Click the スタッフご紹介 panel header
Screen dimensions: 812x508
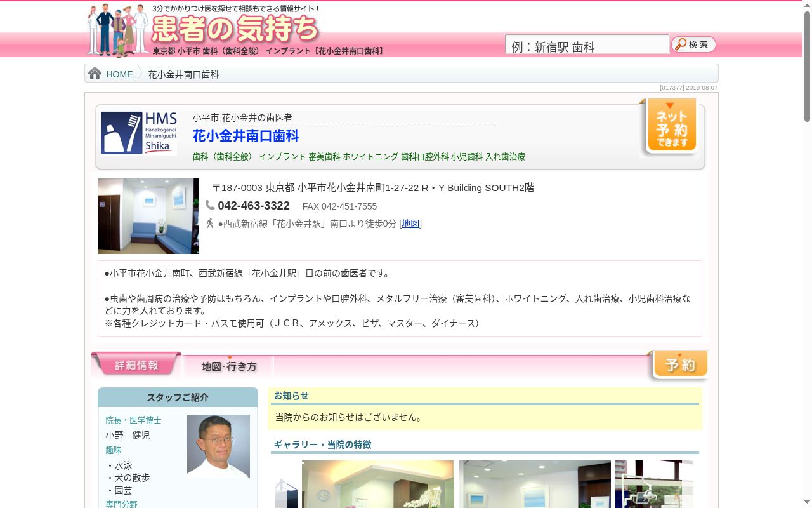pos(178,398)
